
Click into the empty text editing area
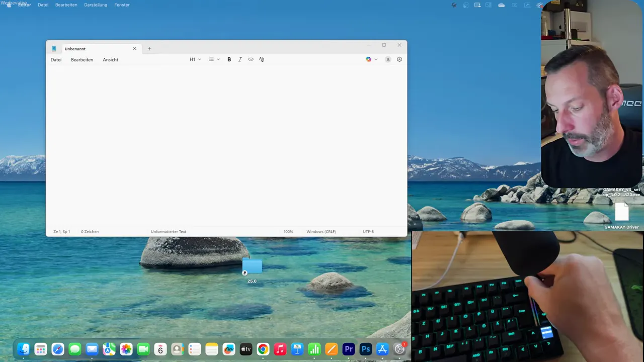pyautogui.click(x=226, y=146)
